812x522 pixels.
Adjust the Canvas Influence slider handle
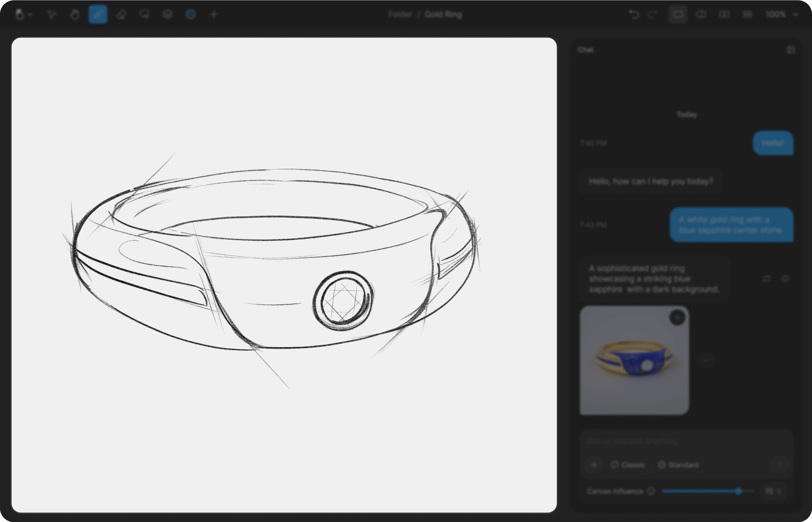pos(738,491)
